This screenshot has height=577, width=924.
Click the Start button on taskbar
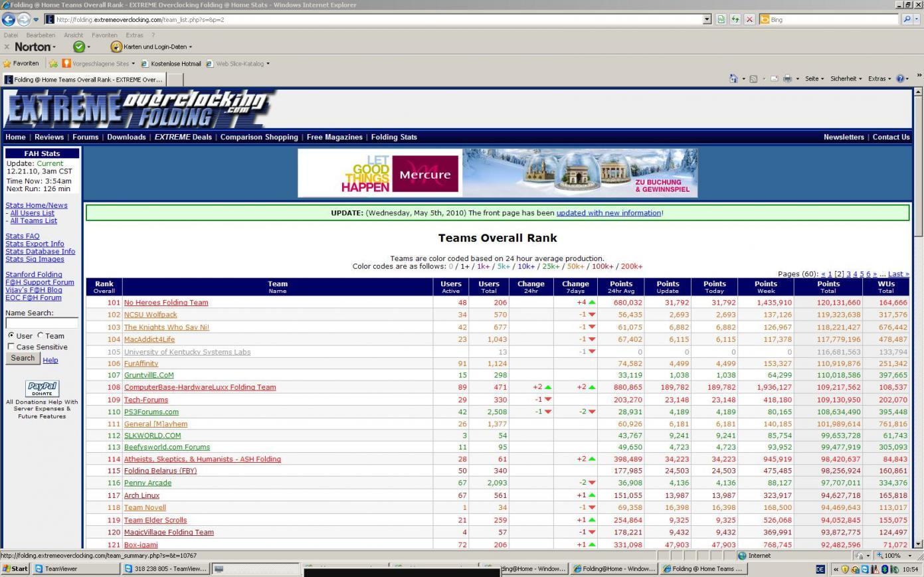coord(15,569)
